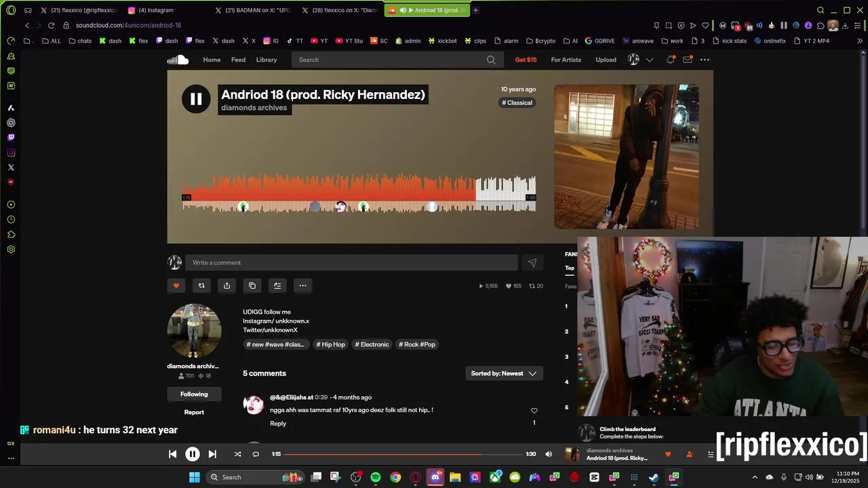Toggle shuffle in bottom player
868x488 pixels.
(x=237, y=454)
